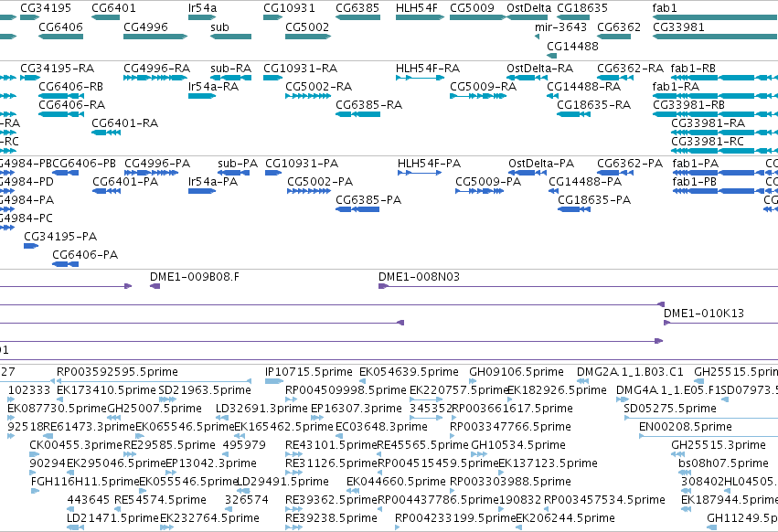Click protein OstDelta-PA label

tap(541, 164)
